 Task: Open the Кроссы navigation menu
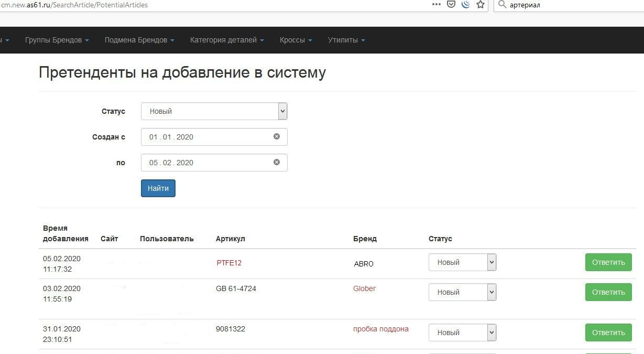[x=296, y=40]
